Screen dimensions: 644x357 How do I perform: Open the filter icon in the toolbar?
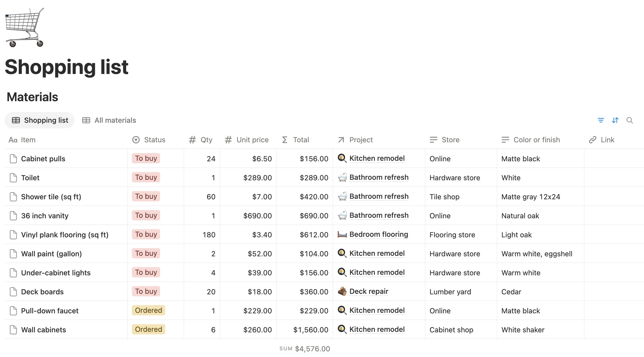pyautogui.click(x=601, y=120)
